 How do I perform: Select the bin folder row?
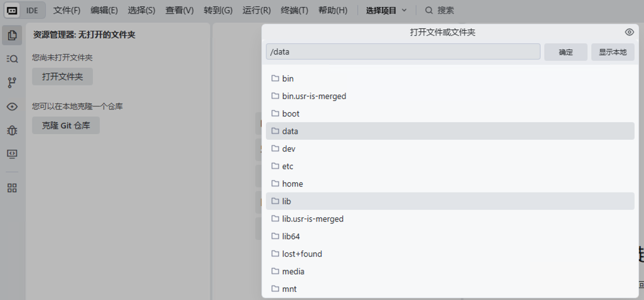click(450, 78)
